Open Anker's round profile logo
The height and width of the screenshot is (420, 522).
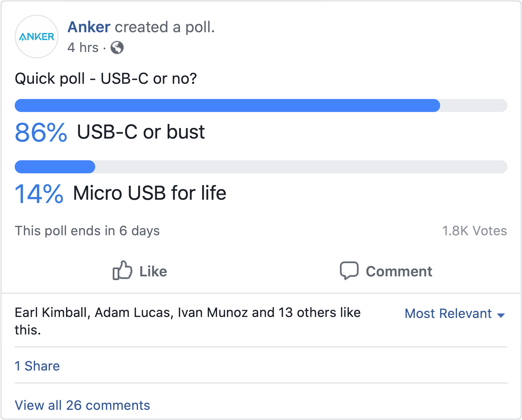point(37,37)
